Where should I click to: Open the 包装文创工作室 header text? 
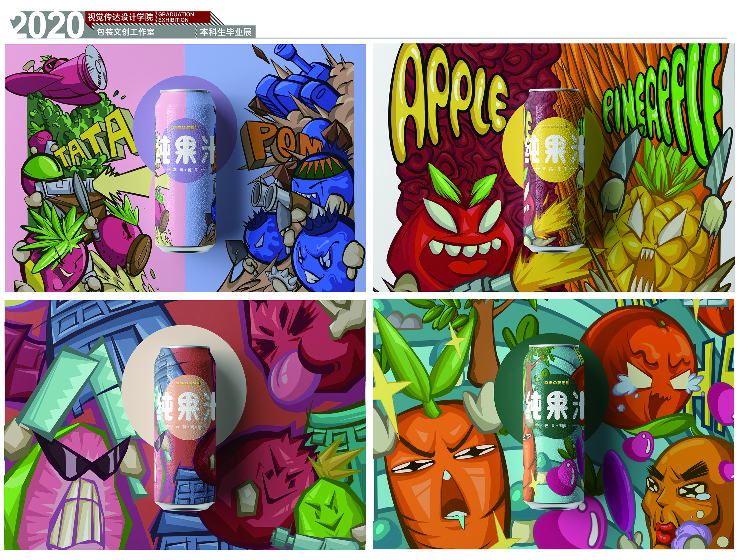pyautogui.click(x=126, y=32)
